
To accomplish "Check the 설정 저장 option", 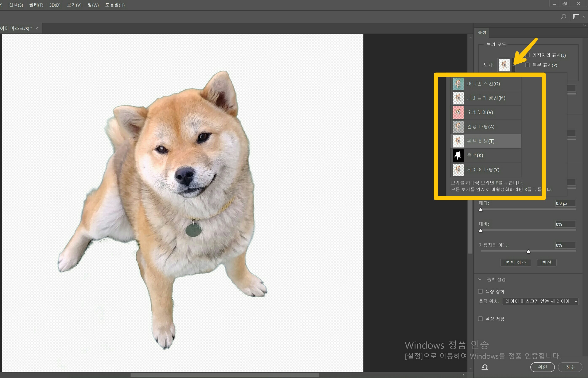I will click(480, 319).
